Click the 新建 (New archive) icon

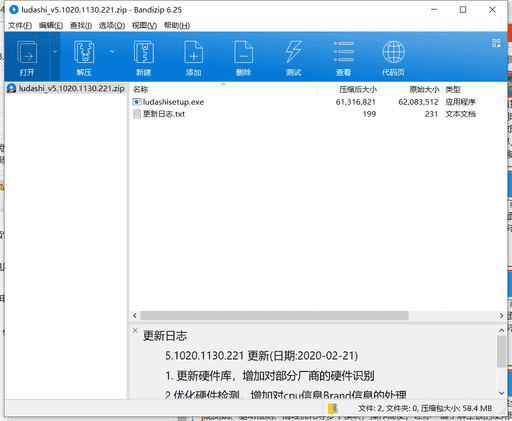[x=144, y=52]
